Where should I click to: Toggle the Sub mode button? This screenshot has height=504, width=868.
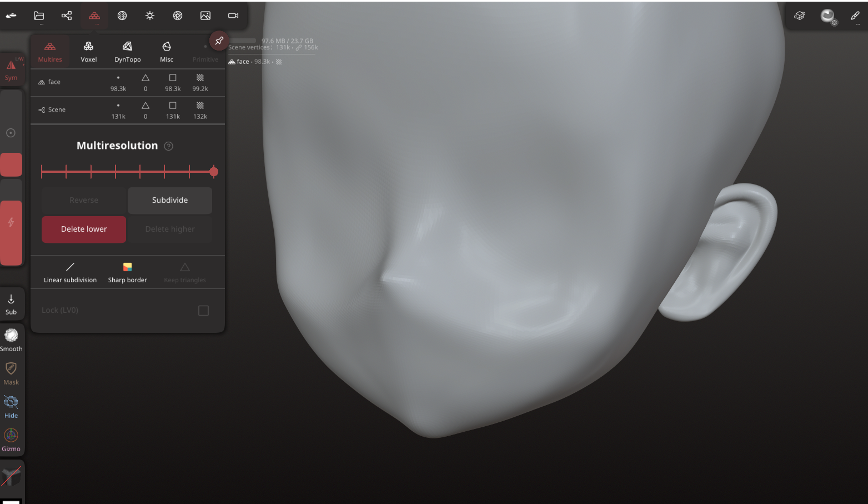pos(11,304)
